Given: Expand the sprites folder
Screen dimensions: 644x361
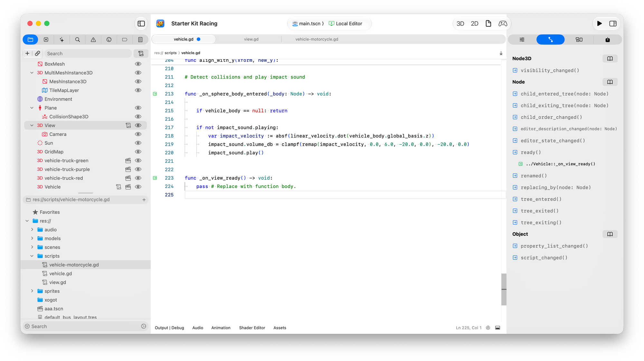Looking at the screenshot, I should coord(32,291).
